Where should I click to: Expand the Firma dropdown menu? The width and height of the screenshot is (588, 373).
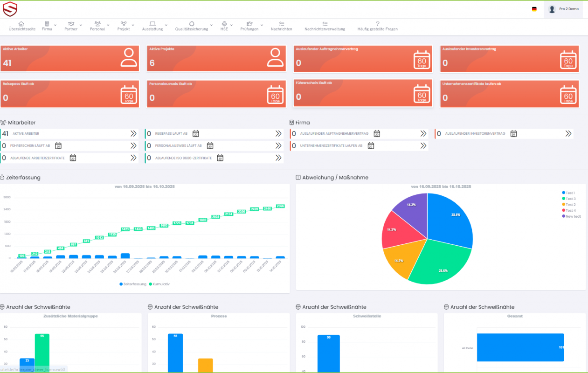coord(49,26)
